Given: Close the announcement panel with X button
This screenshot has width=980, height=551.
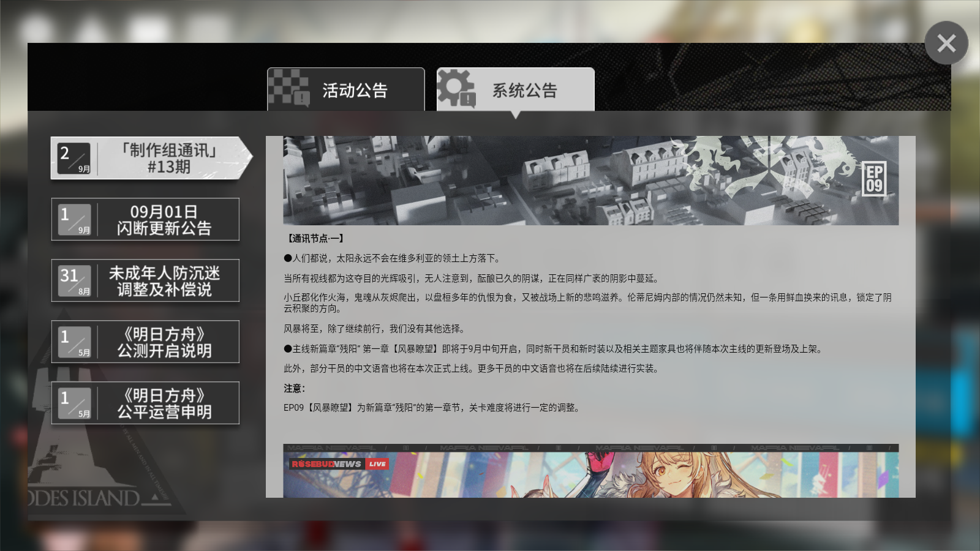Looking at the screenshot, I should 946,43.
